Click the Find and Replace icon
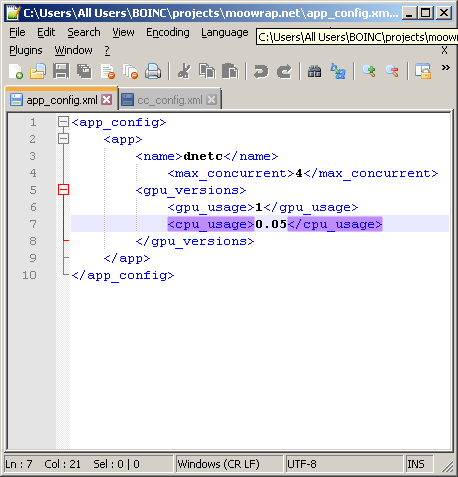This screenshot has width=458, height=477. [338, 71]
